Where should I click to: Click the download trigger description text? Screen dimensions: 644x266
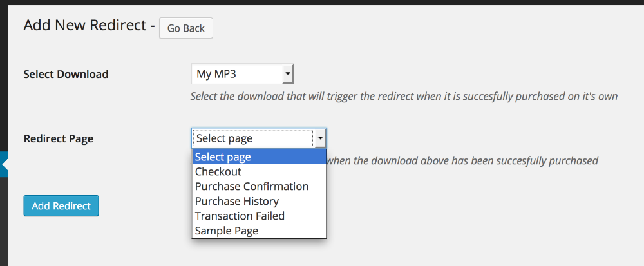404,97
